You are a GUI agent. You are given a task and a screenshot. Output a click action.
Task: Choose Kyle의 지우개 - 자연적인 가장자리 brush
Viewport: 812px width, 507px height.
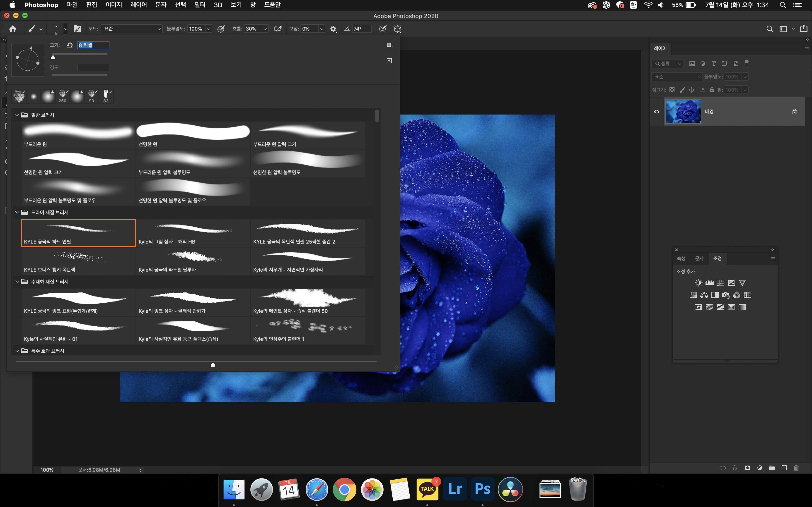click(x=307, y=261)
